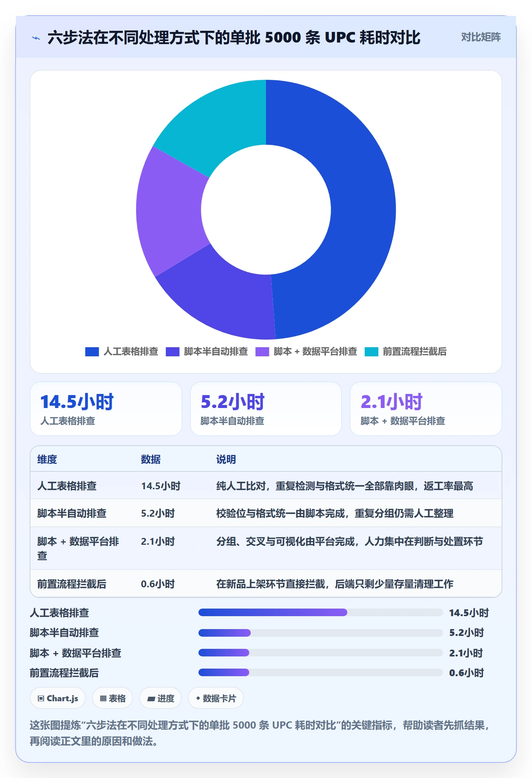
Task: Select the Chart.js tag chip
Action: (58, 698)
